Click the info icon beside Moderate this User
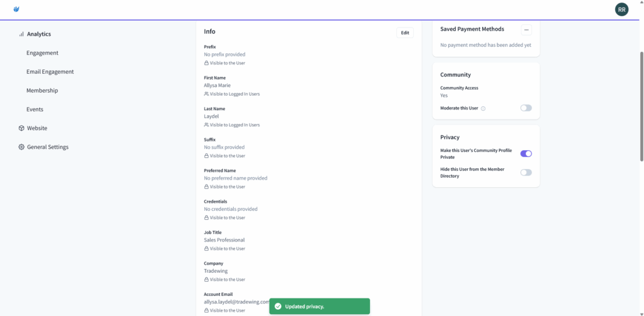Screen dimensions: 644x316 coord(483,108)
